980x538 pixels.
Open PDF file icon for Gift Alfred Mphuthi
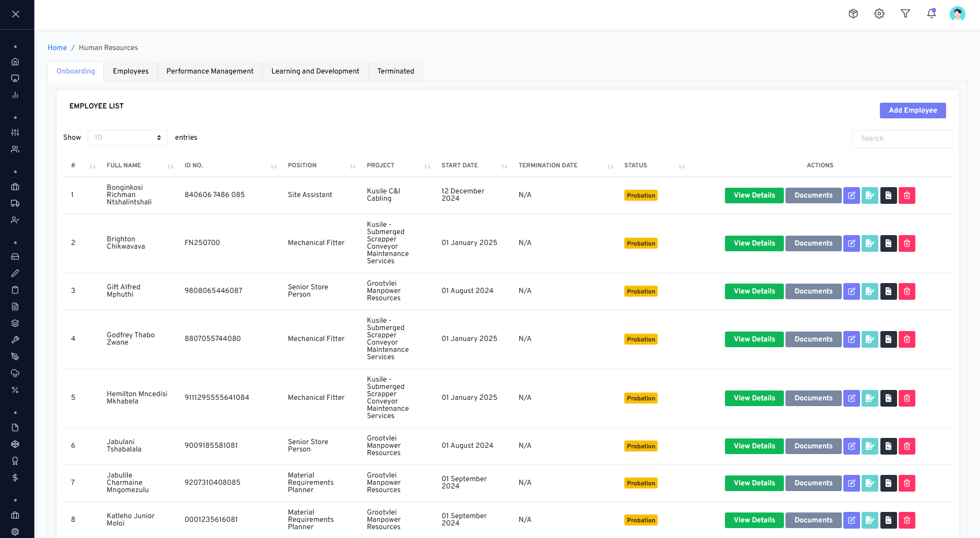pos(889,291)
